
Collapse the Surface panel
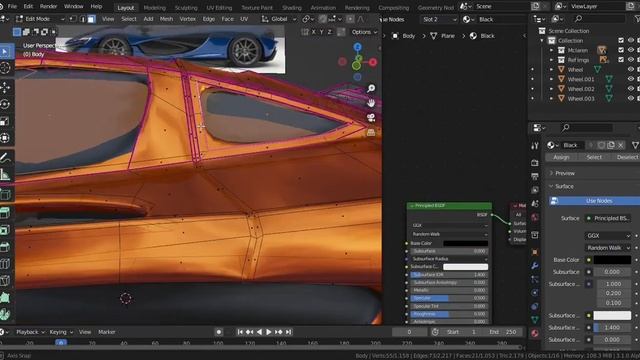point(564,186)
